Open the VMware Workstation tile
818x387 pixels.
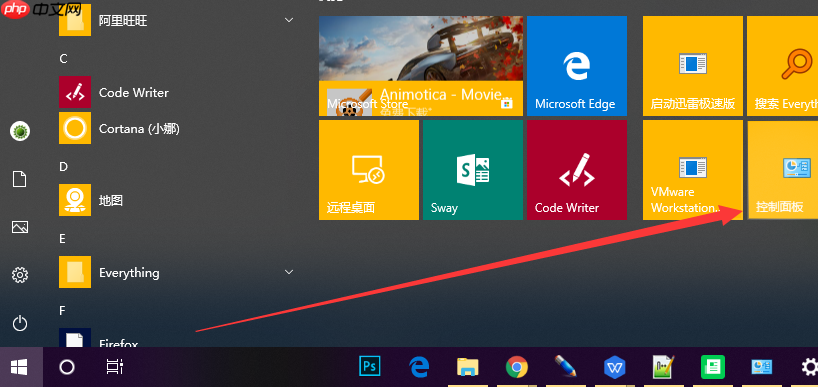click(693, 170)
